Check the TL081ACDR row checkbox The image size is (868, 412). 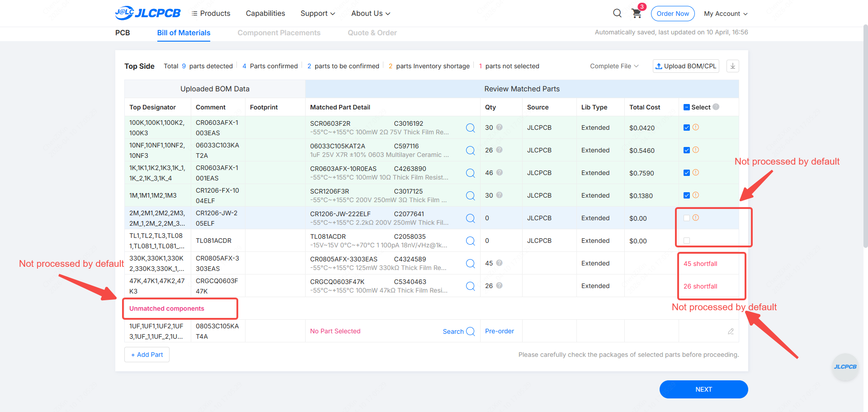(687, 241)
